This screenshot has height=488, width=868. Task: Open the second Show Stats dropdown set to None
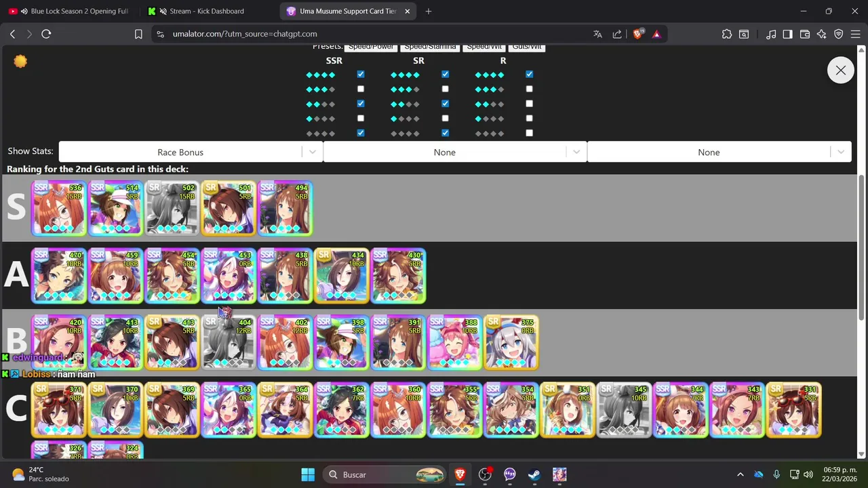(x=455, y=152)
